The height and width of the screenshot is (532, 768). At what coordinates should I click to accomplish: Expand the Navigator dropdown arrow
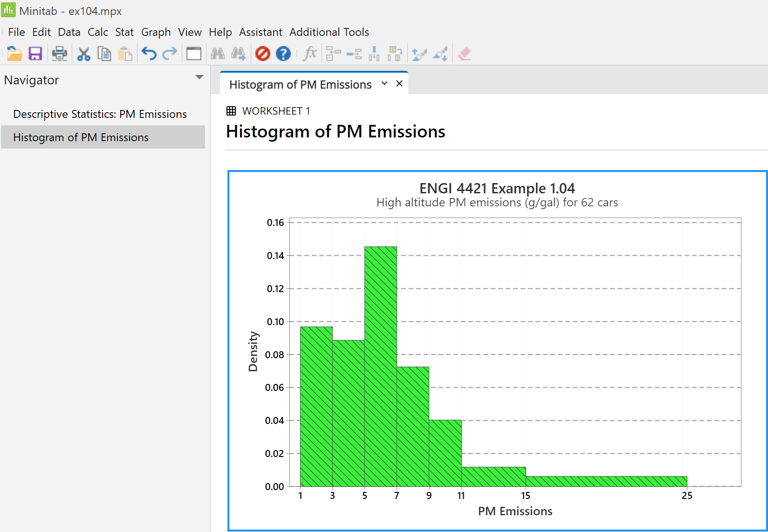(199, 77)
